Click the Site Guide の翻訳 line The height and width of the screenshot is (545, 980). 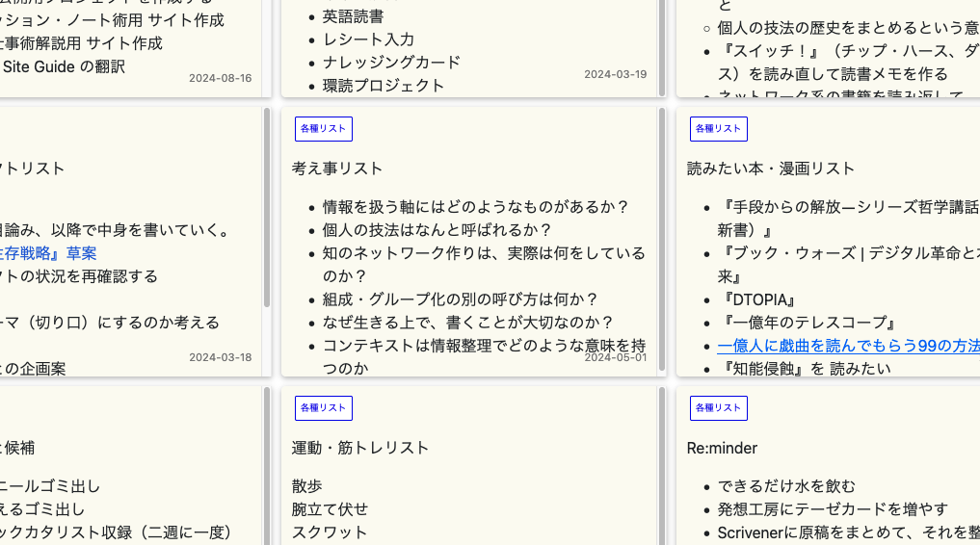64,66
